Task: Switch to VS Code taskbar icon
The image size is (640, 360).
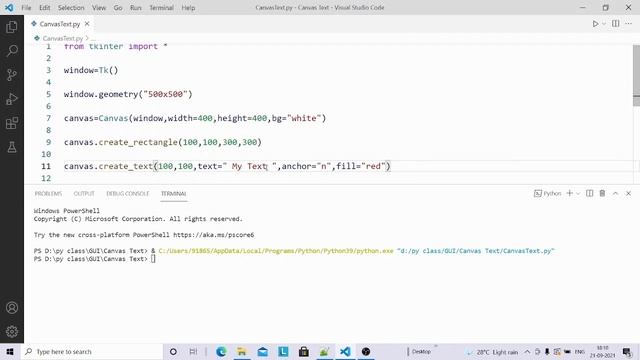Action: point(345,351)
